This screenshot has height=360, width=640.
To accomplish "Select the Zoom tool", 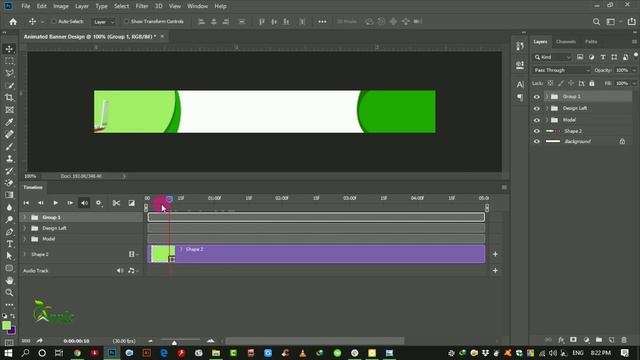I will (x=9, y=293).
